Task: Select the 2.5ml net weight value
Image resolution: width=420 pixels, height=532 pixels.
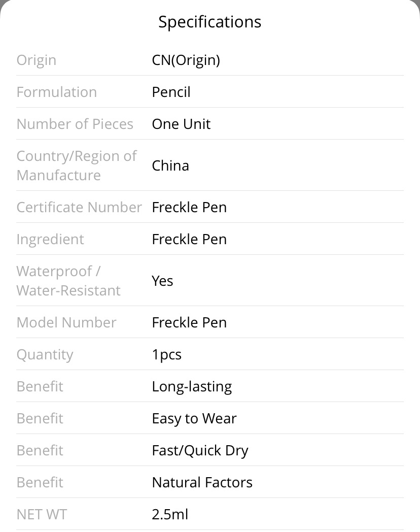Action: (170, 514)
